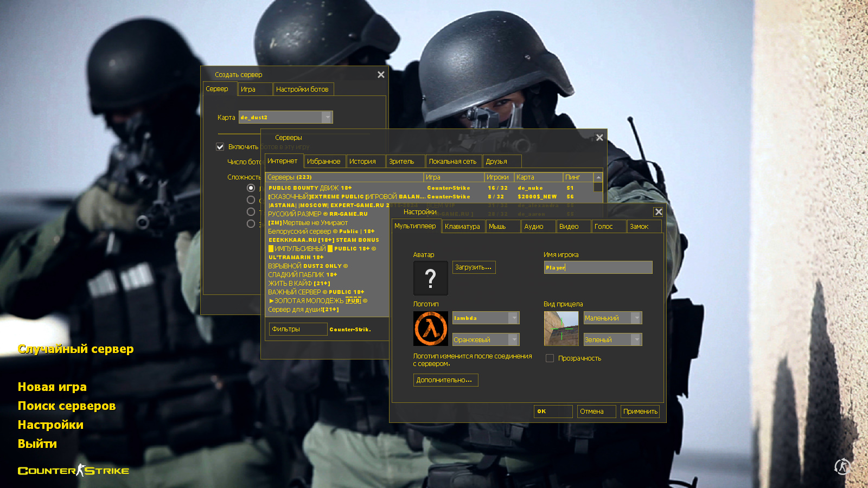Select the top difficulty radio button
This screenshot has width=868, height=488.
click(x=251, y=187)
